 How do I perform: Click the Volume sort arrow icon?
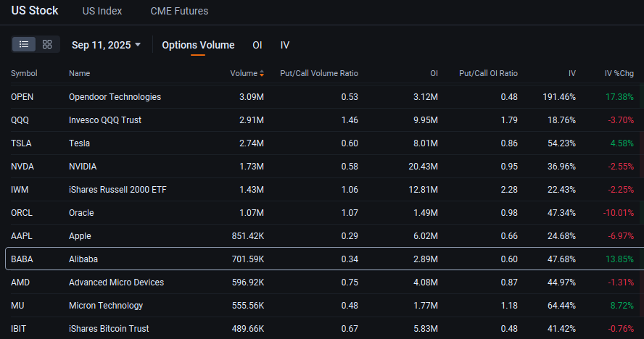[262, 73]
